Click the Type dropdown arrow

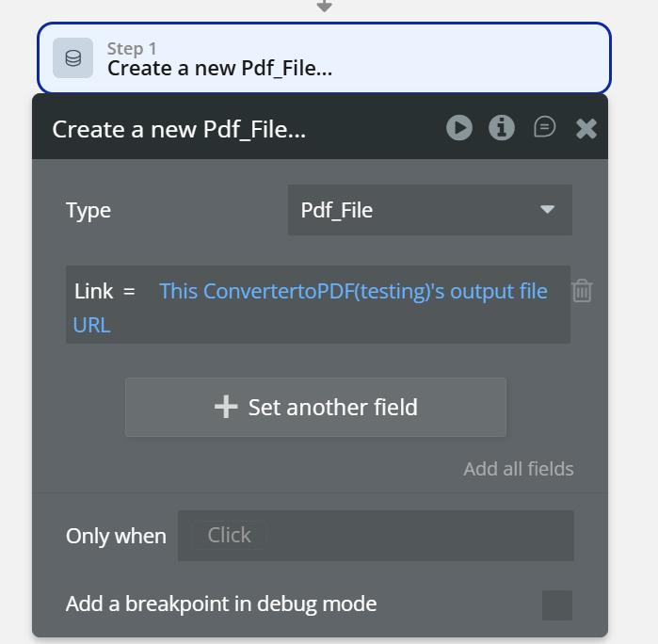pyautogui.click(x=547, y=210)
